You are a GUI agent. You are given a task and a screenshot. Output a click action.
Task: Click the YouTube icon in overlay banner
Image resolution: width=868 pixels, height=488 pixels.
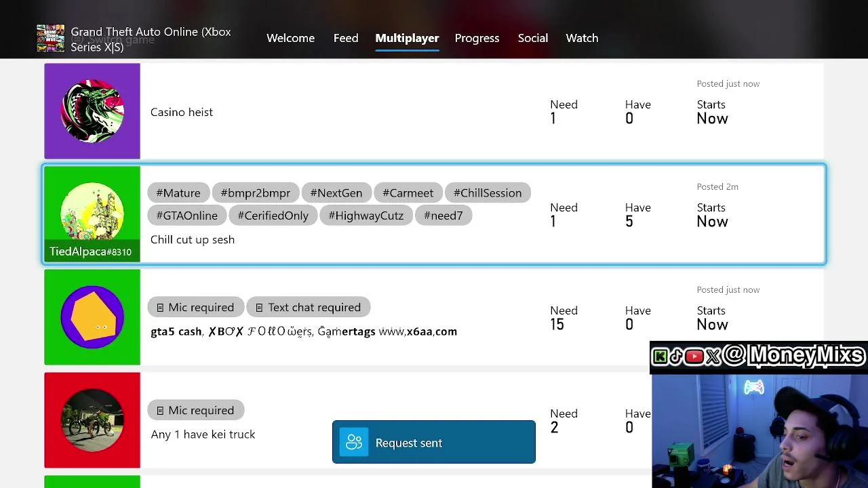point(694,357)
